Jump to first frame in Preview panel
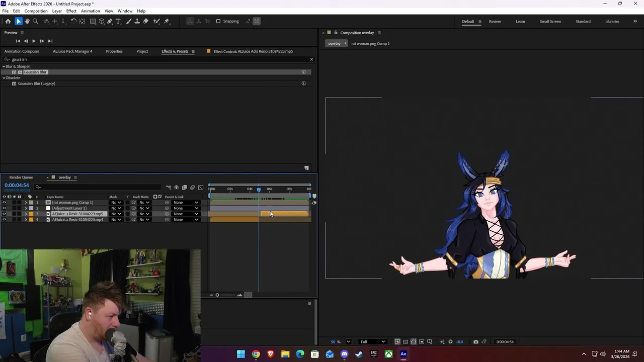This screenshot has width=644, height=362. (x=18, y=41)
